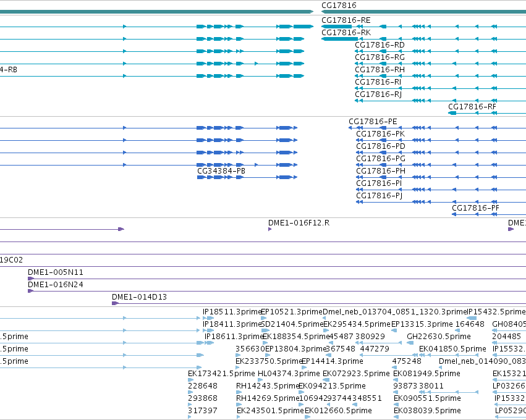Click the 204485 feature label

506,337
